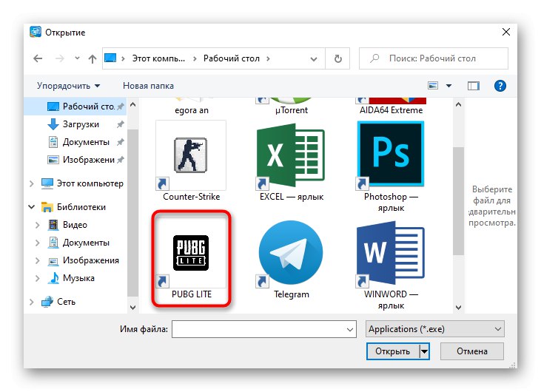This screenshot has height=392, width=541.
Task: Click the µTorrent file label
Action: point(292,110)
